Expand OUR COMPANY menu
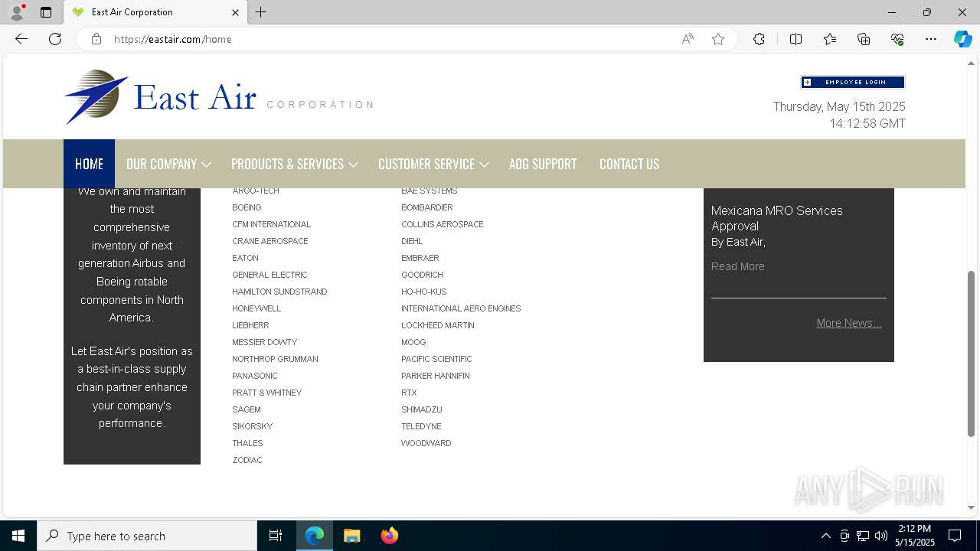980x551 pixels. (168, 164)
